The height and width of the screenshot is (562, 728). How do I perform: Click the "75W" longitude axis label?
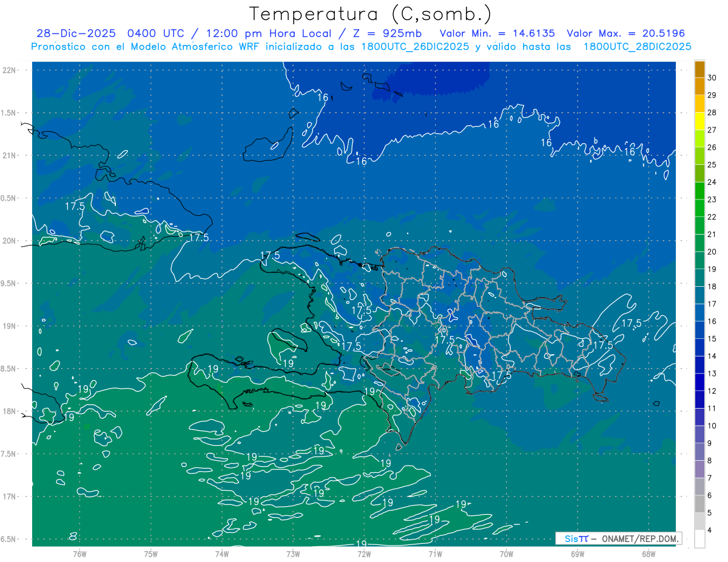click(x=151, y=554)
